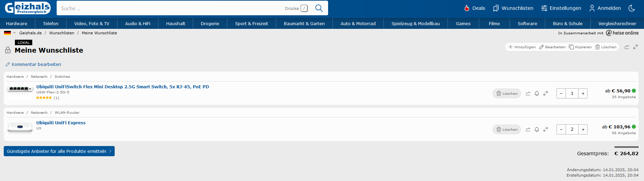Open the wishlist price history chart icon
The height and width of the screenshot is (181, 644).
[x=627, y=47]
